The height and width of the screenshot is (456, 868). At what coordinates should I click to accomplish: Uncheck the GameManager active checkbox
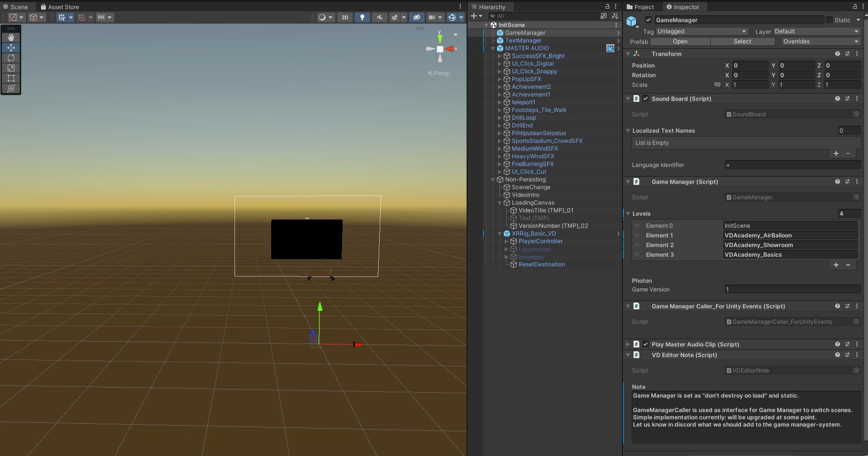click(648, 20)
